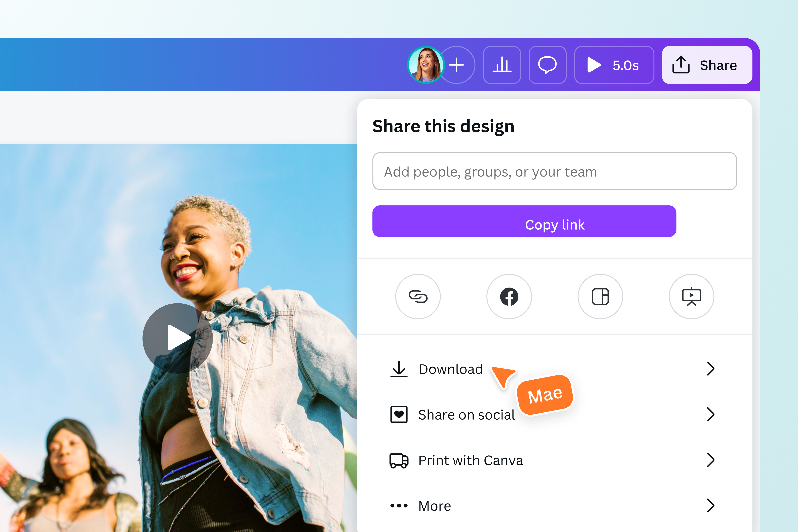Play the 5.0s preview
The image size is (798, 532).
coord(614,65)
